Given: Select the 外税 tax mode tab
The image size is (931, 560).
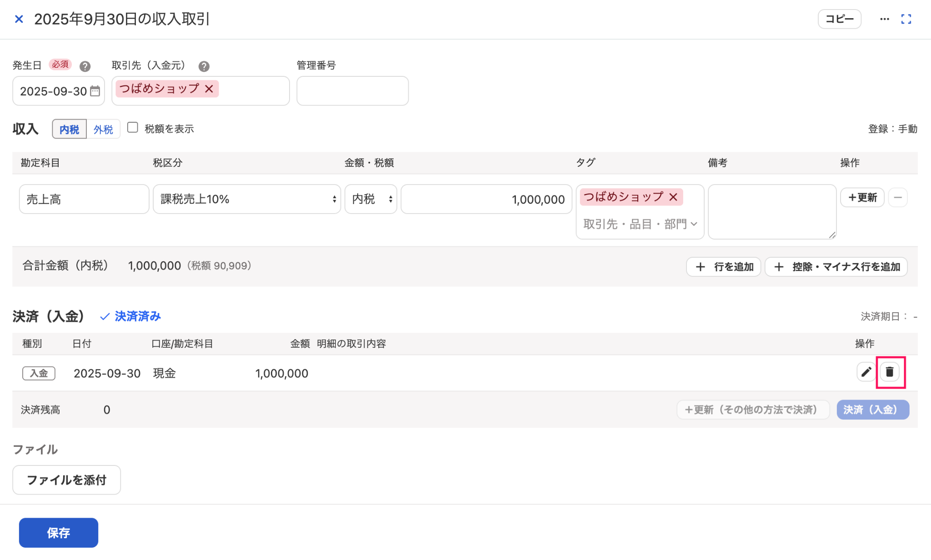Looking at the screenshot, I should [x=103, y=129].
